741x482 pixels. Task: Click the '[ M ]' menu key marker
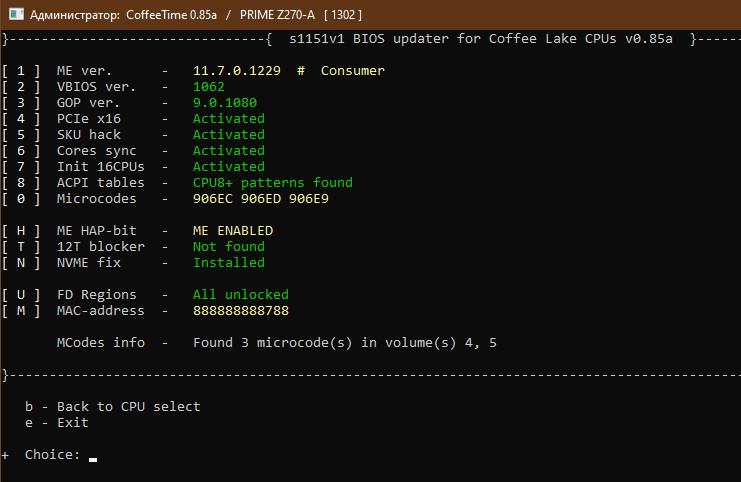pos(21,310)
